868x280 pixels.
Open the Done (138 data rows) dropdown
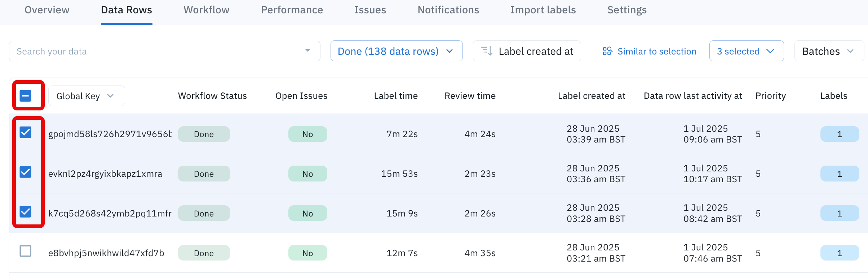pyautogui.click(x=396, y=51)
